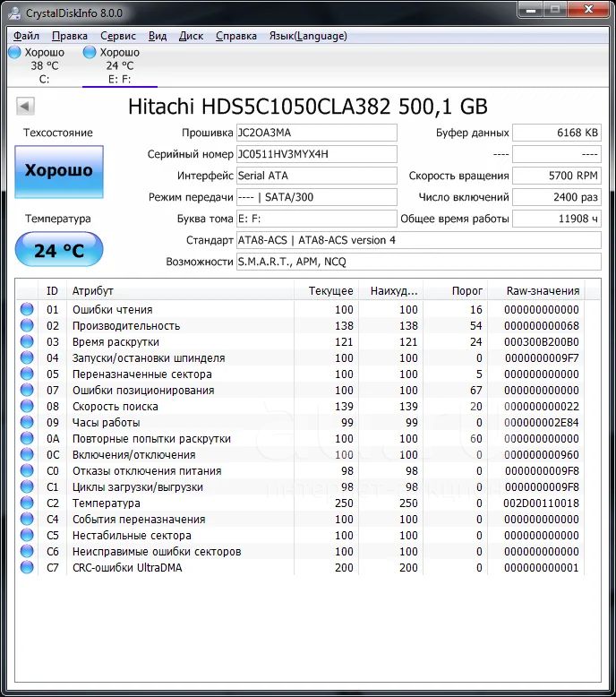This screenshot has width=616, height=697.
Task: Click status orb for 04 Запуски/остановки шпинделя
Action: coord(27,357)
